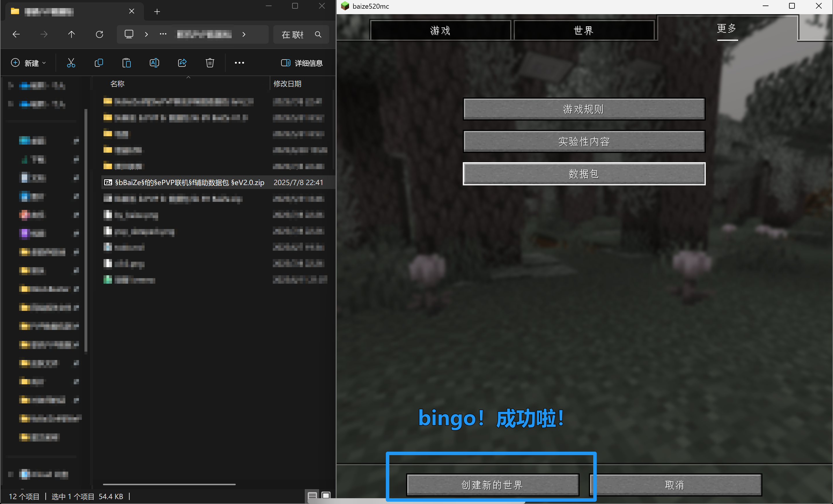Image resolution: width=833 pixels, height=504 pixels.
Task: Click the search magnifier icon in Explorer
Action: [318, 34]
